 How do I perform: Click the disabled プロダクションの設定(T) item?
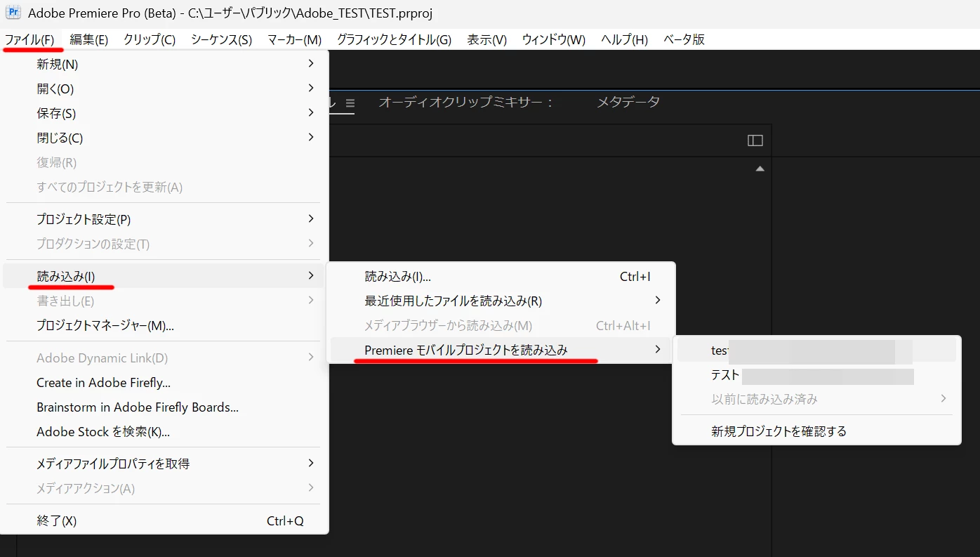pyautogui.click(x=164, y=244)
